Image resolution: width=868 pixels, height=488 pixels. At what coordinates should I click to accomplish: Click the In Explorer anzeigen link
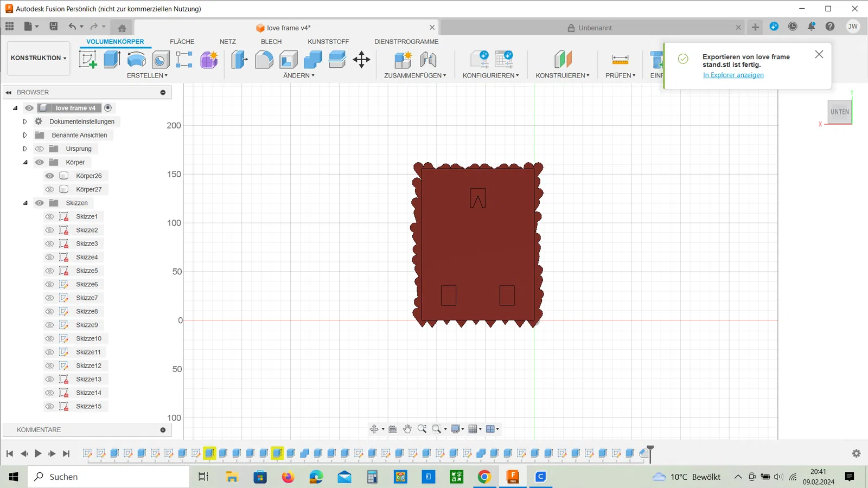coord(733,75)
